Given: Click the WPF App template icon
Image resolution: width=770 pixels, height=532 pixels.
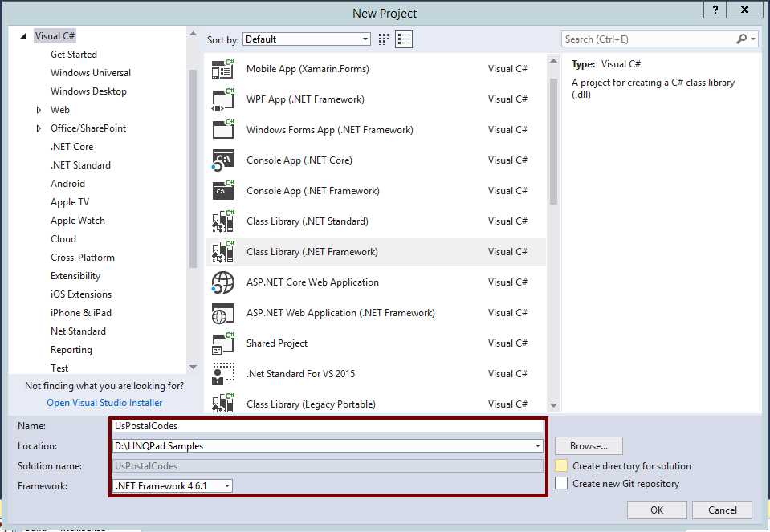Looking at the screenshot, I should (223, 99).
